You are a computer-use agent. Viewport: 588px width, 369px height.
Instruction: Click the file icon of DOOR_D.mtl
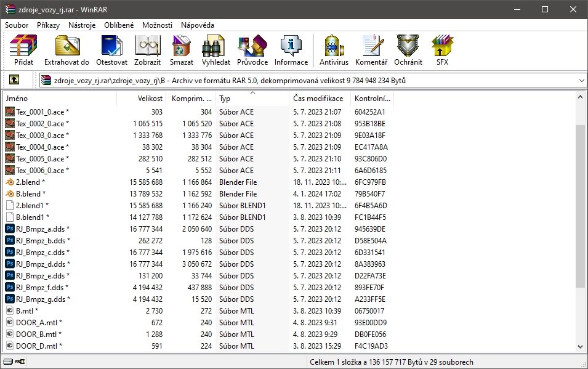[x=10, y=346]
